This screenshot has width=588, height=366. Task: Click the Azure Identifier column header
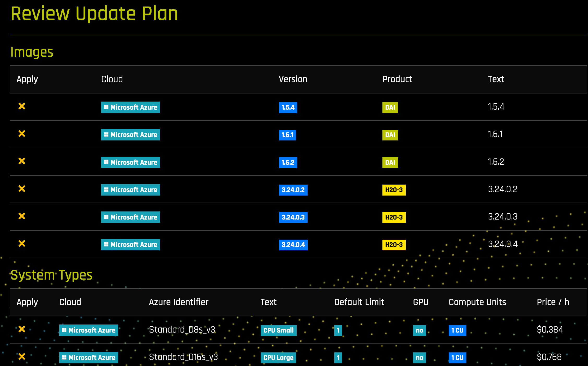[179, 302]
